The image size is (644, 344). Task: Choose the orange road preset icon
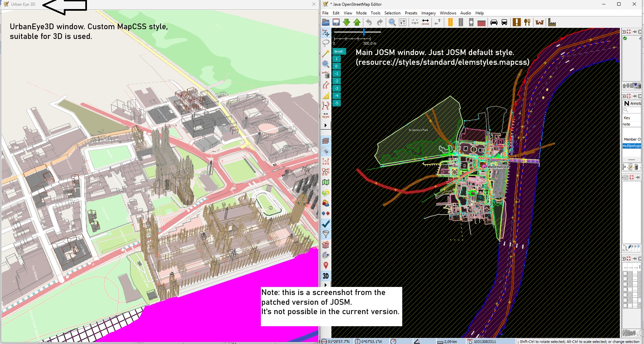click(x=450, y=22)
